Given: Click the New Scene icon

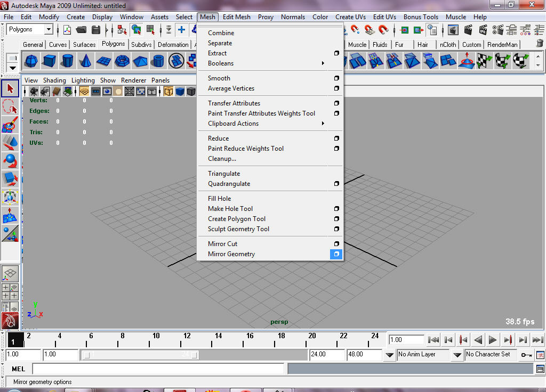Looking at the screenshot, I should [67, 30].
